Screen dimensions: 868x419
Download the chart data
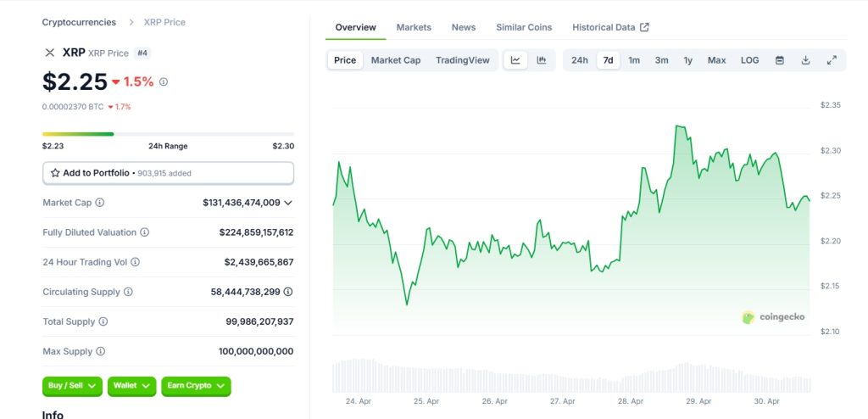(805, 60)
